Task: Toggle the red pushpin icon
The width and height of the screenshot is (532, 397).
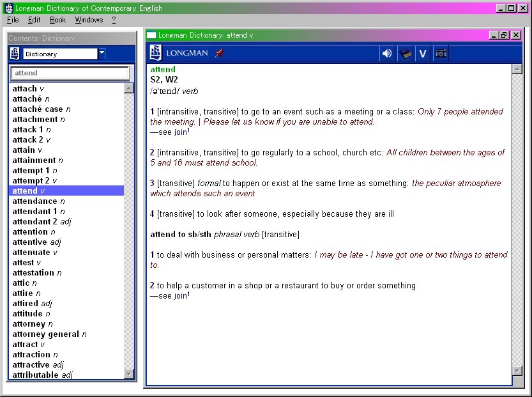Action: tap(219, 53)
